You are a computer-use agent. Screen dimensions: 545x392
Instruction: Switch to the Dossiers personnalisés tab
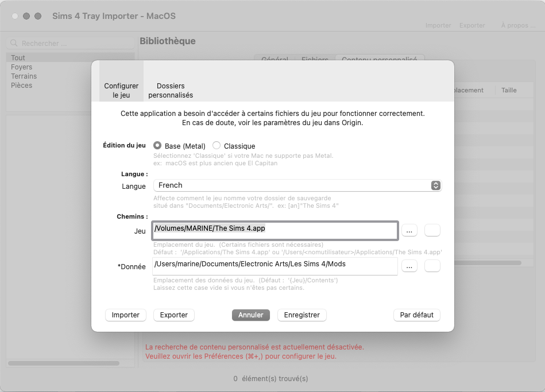click(171, 90)
